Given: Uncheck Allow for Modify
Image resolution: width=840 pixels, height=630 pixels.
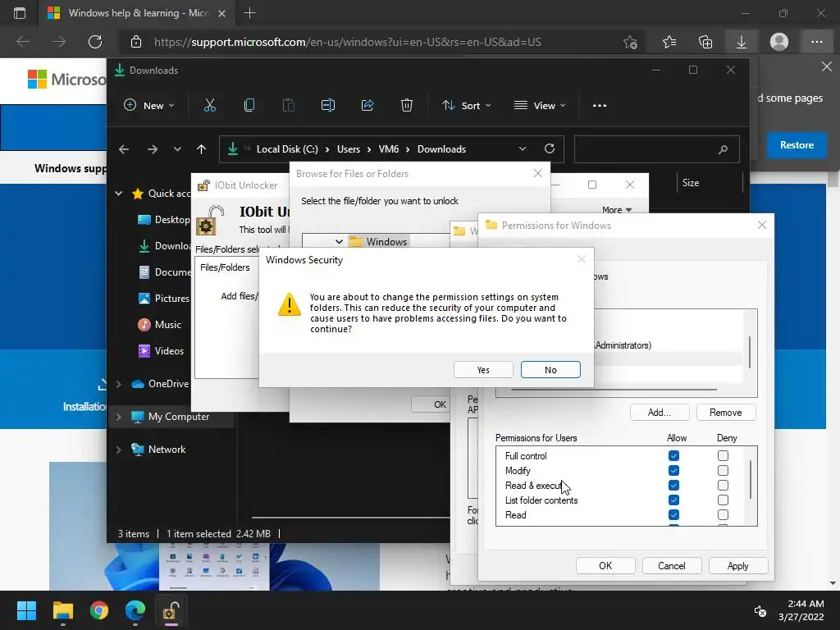Looking at the screenshot, I should click(674, 470).
